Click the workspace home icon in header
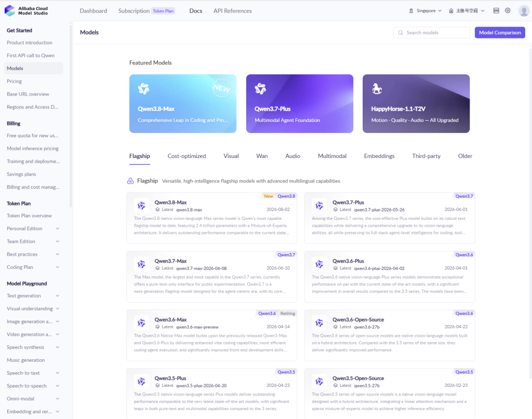The height and width of the screenshot is (419, 532). pyautogui.click(x=451, y=10)
